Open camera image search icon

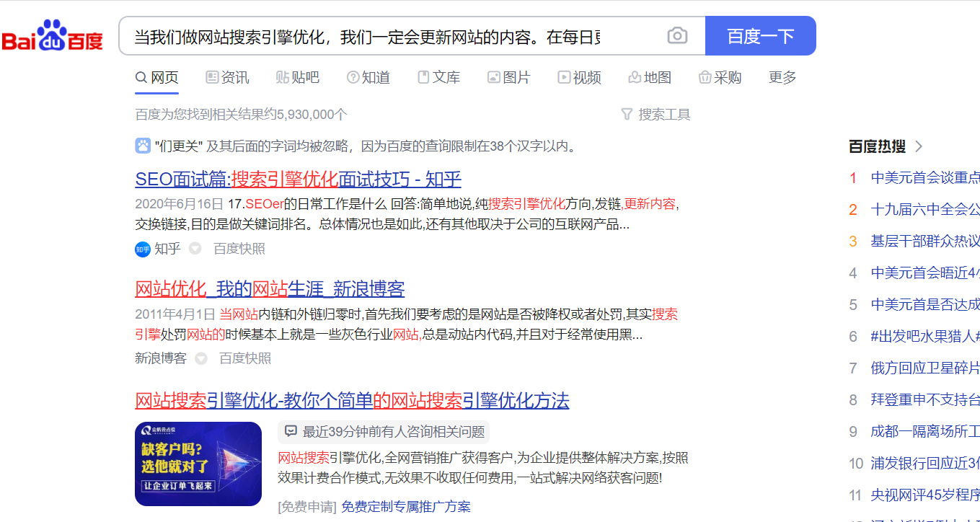(x=677, y=35)
